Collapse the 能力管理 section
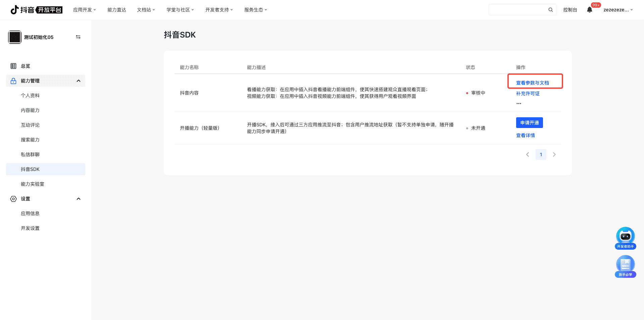This screenshot has height=320, width=644. pos(79,81)
